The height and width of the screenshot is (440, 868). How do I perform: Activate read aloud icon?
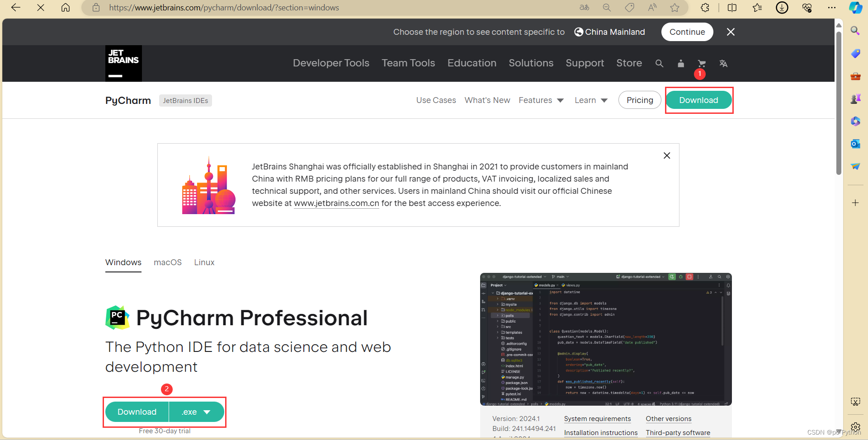652,8
